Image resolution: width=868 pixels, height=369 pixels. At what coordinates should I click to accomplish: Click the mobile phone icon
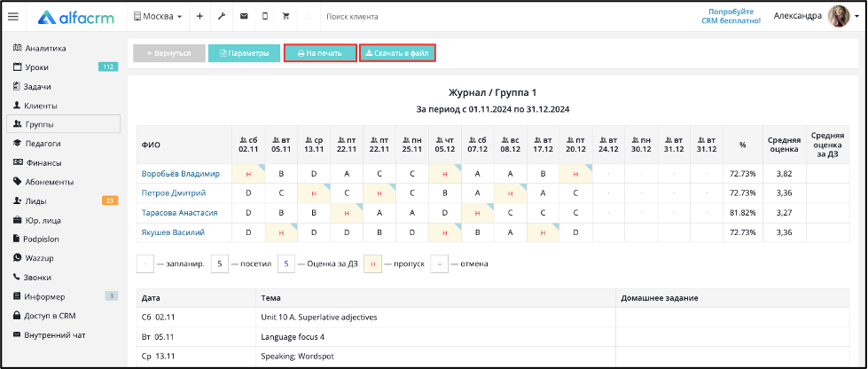coord(264,17)
